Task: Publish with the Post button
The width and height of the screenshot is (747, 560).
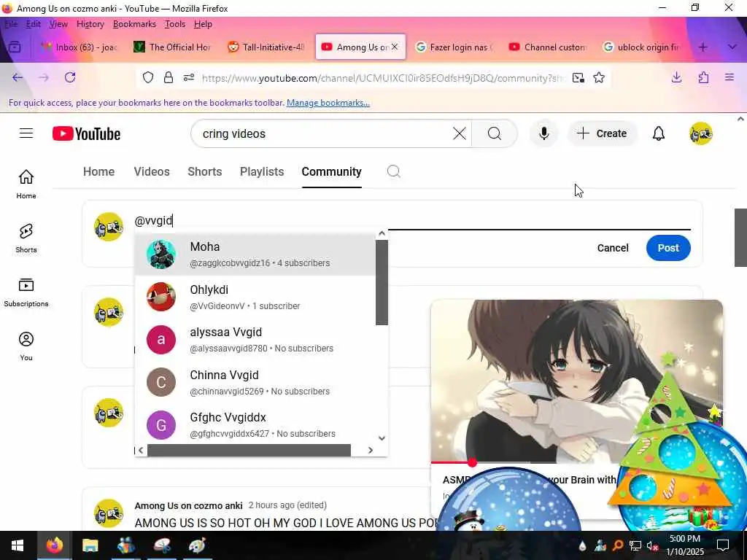Action: coord(668,248)
